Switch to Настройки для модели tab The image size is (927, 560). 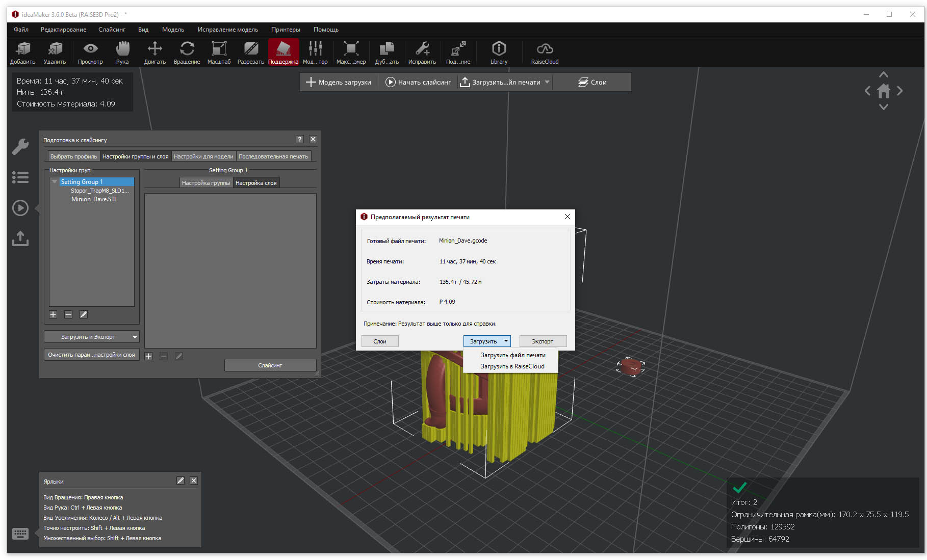coord(203,156)
